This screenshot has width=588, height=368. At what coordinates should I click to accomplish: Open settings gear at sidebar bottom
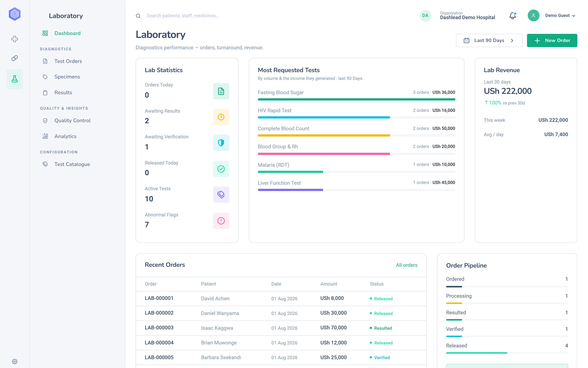(x=15, y=361)
